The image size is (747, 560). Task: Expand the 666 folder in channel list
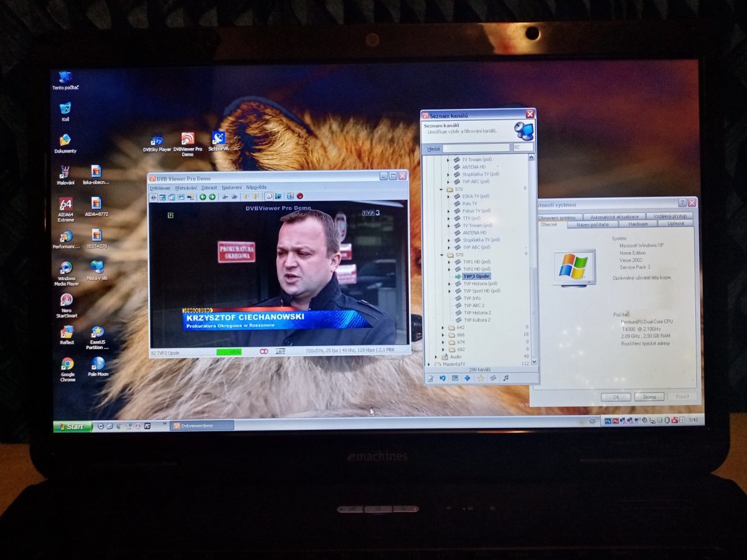pos(443,335)
